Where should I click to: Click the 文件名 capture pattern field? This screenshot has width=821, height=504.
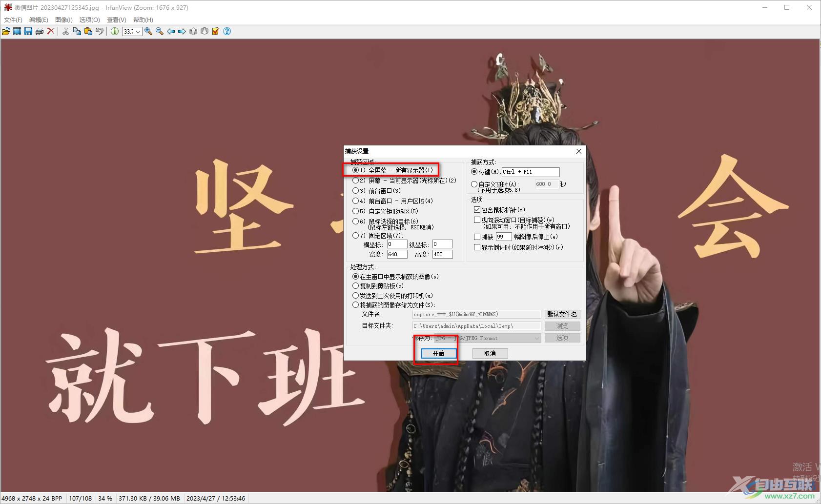click(x=477, y=315)
